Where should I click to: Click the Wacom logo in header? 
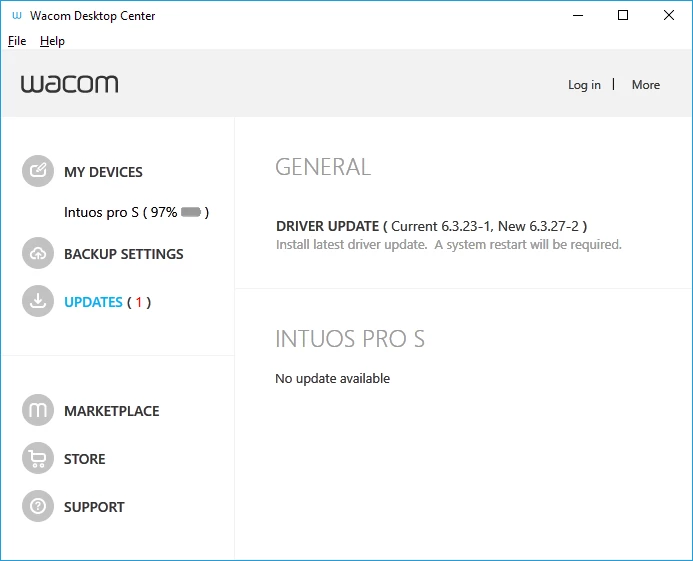coord(69,84)
